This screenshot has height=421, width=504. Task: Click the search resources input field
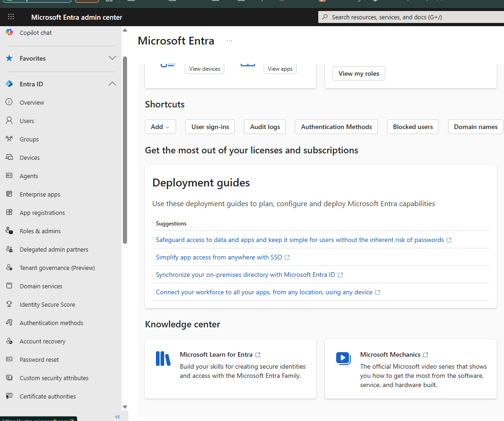tap(411, 17)
